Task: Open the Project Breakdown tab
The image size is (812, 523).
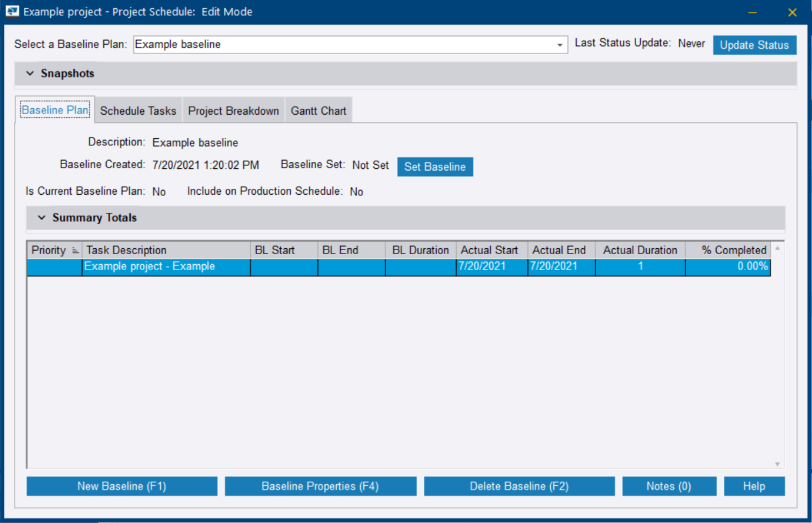Action: 233,110
